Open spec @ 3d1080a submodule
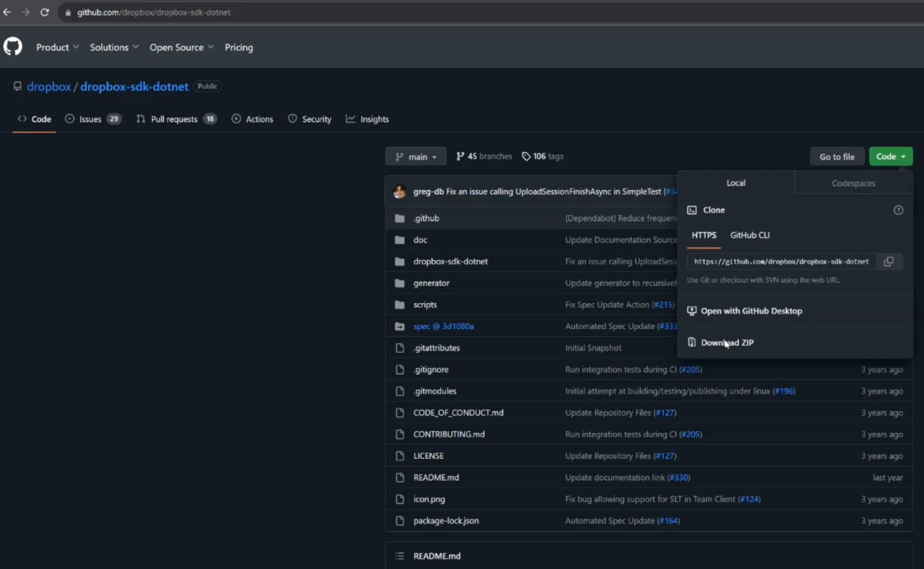Viewport: 924px width, 569px height. 443,326
